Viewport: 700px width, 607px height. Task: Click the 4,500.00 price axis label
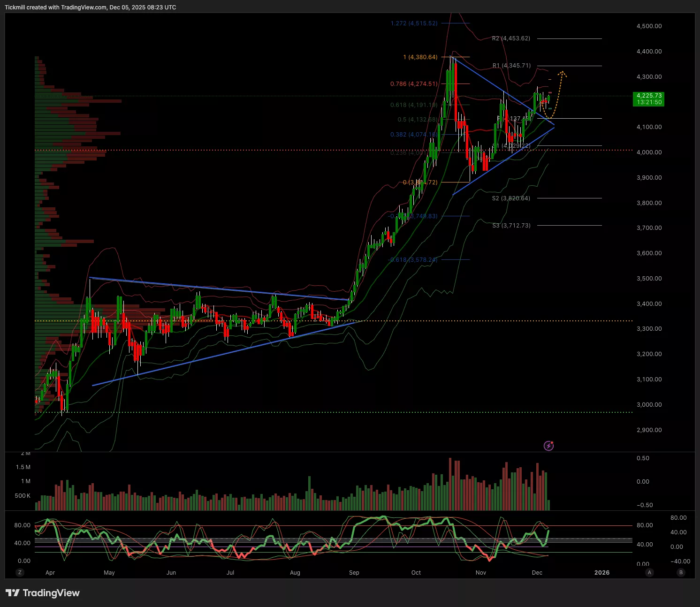pos(649,26)
